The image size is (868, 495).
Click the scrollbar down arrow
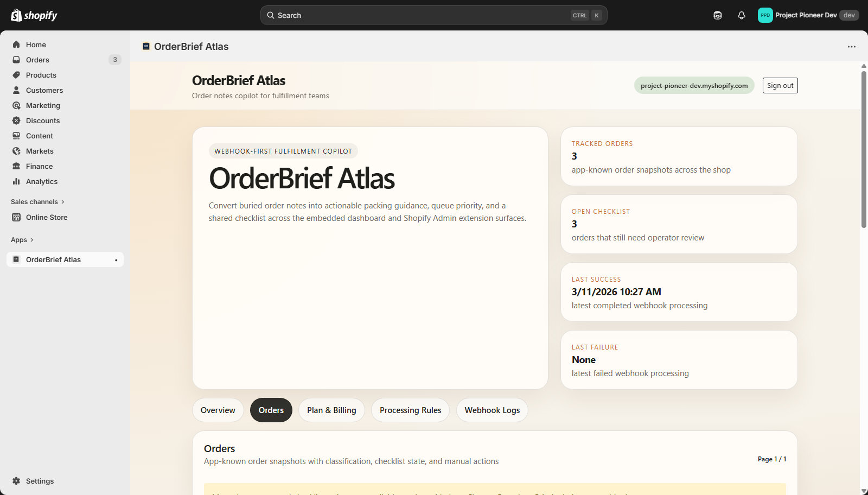pyautogui.click(x=864, y=491)
